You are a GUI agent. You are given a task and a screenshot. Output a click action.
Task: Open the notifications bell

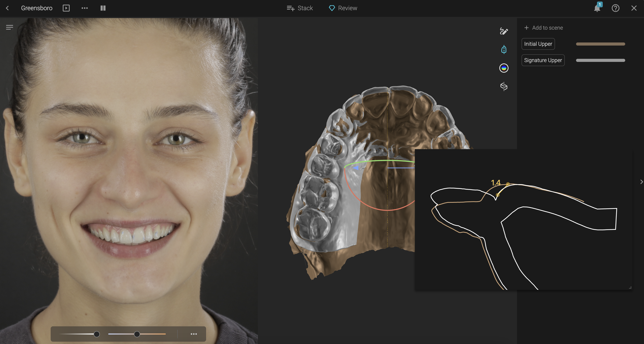[x=597, y=8]
